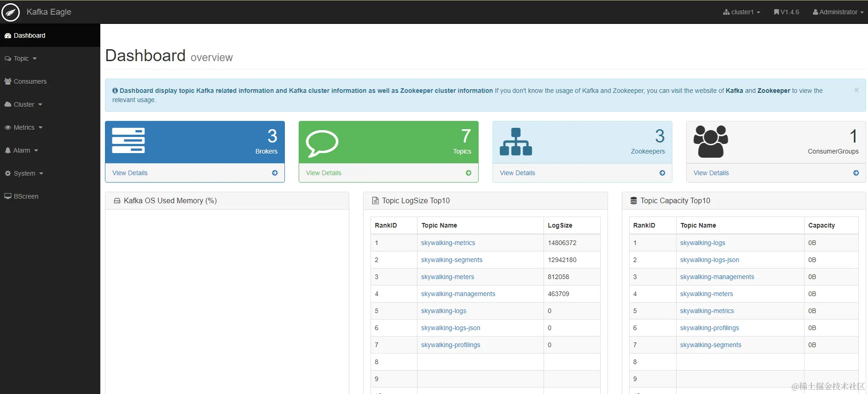This screenshot has width=868, height=394.
Task: Click the LogSize column header
Action: [x=560, y=225]
